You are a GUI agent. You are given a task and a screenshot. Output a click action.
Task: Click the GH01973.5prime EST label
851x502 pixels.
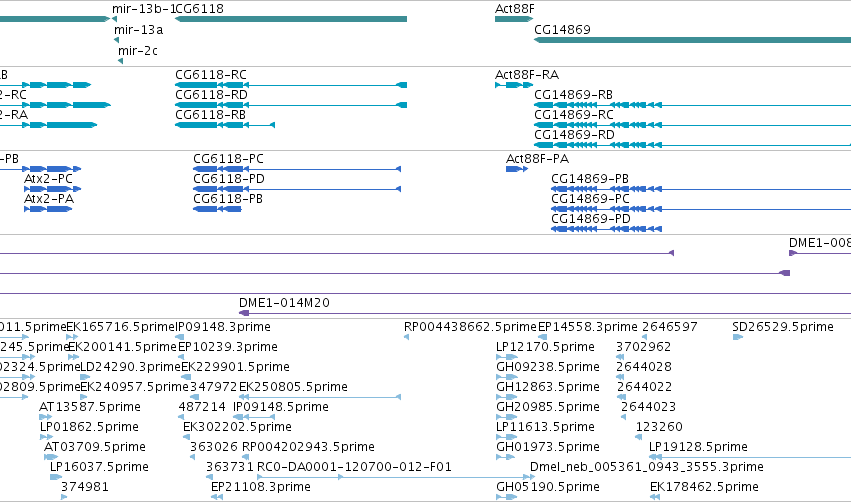click(548, 447)
